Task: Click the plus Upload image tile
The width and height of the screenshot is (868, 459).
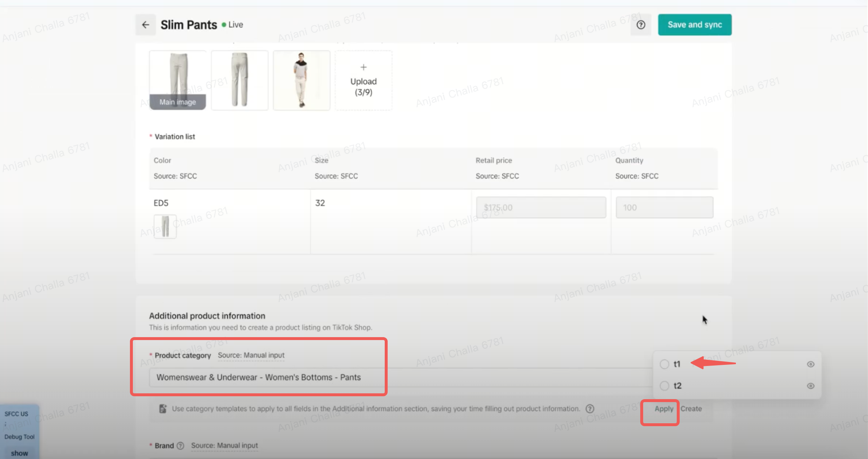Action: [x=363, y=80]
